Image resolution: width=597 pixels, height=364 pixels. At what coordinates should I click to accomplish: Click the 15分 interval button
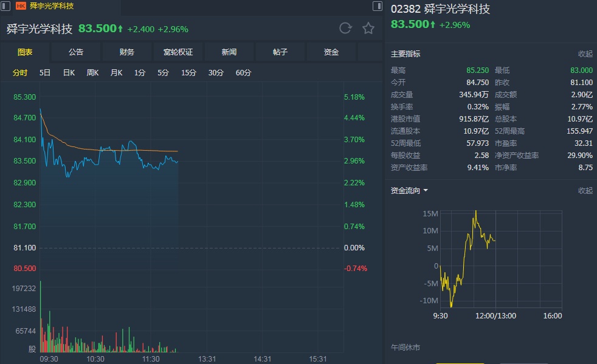[x=188, y=73]
